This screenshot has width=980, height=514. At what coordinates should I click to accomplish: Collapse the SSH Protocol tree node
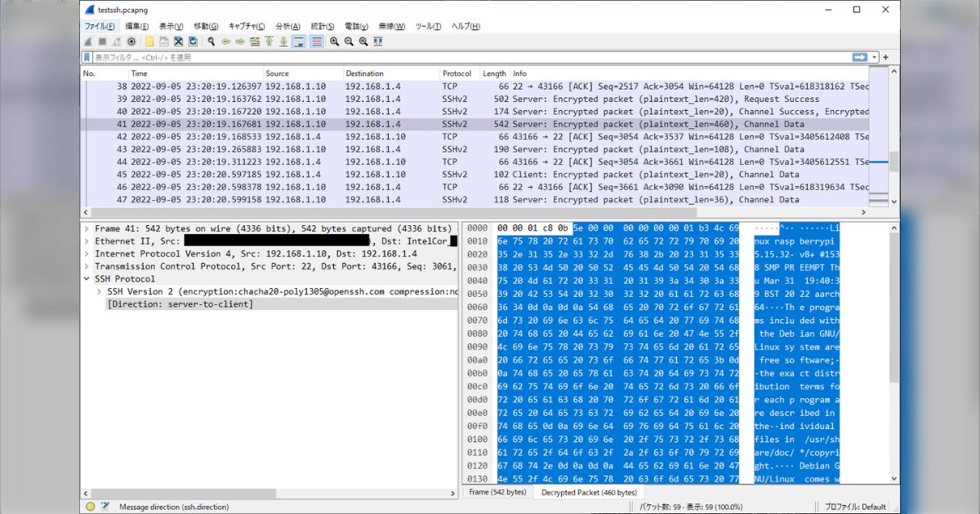coord(87,280)
